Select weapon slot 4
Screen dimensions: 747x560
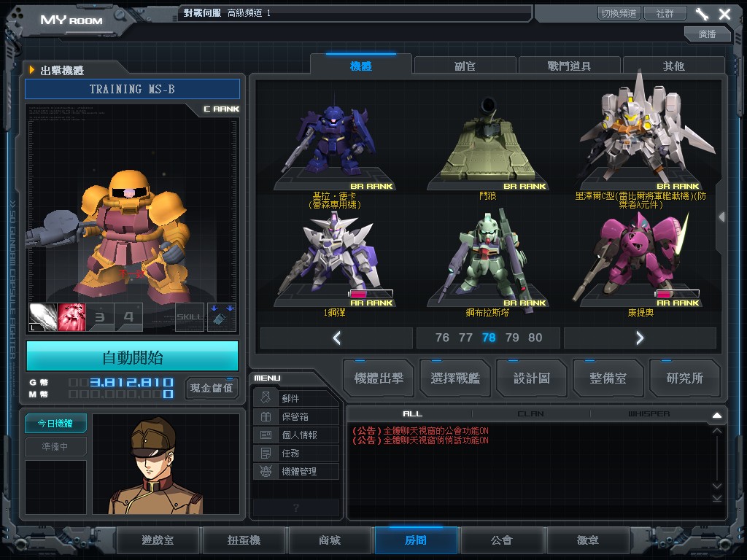[128, 316]
